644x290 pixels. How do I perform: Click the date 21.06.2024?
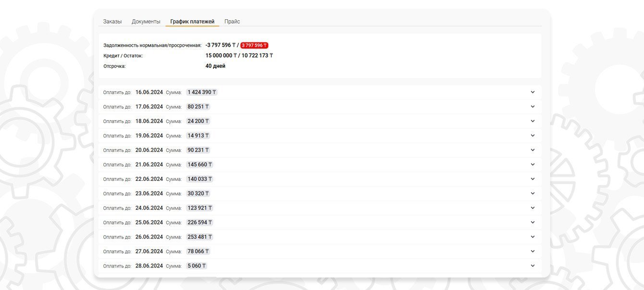point(149,164)
